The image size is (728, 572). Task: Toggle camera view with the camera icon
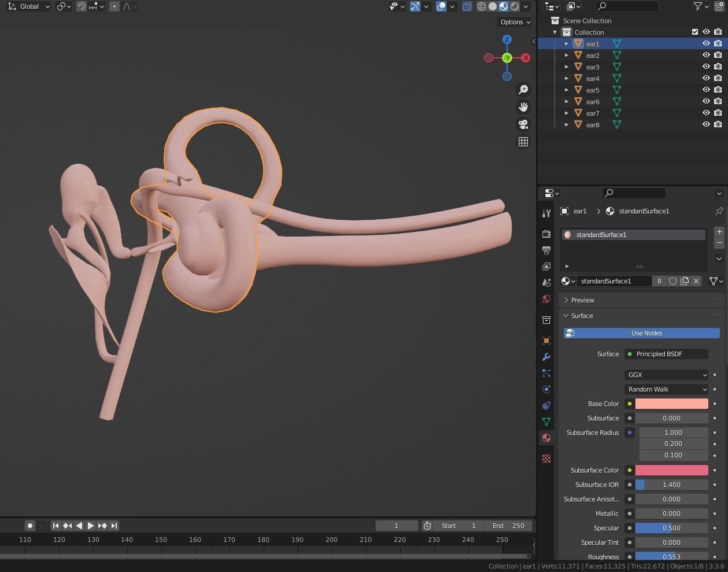(523, 124)
